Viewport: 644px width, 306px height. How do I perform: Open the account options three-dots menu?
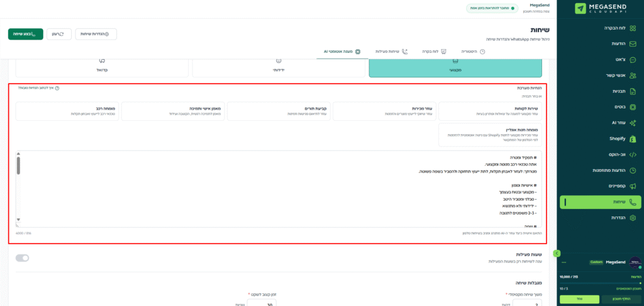click(564, 263)
